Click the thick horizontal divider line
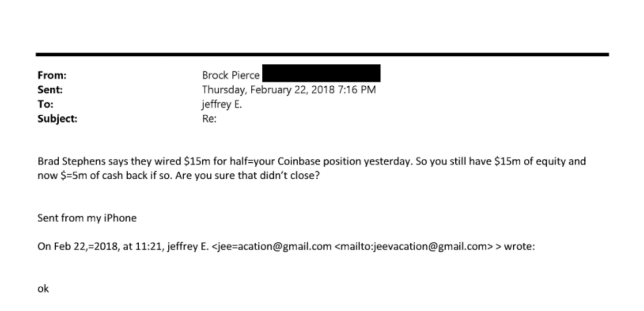Image resolution: width=644 pixels, height=311 pixels. 322,54
